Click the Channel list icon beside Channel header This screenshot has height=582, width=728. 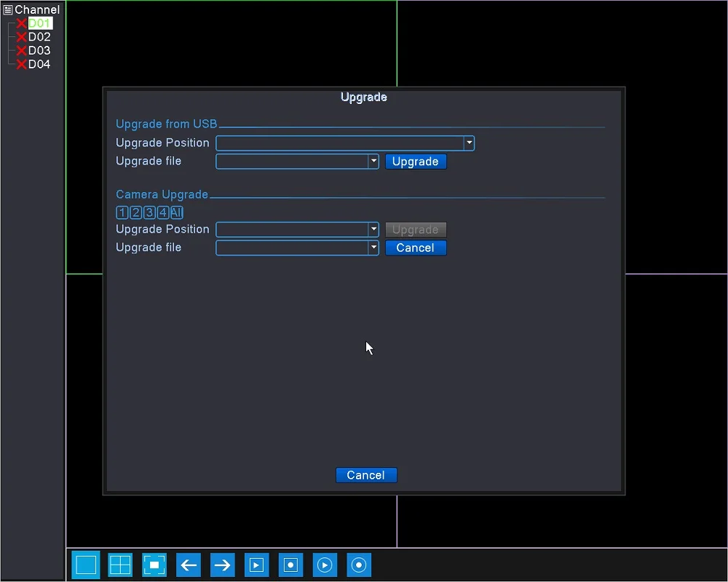(x=8, y=9)
